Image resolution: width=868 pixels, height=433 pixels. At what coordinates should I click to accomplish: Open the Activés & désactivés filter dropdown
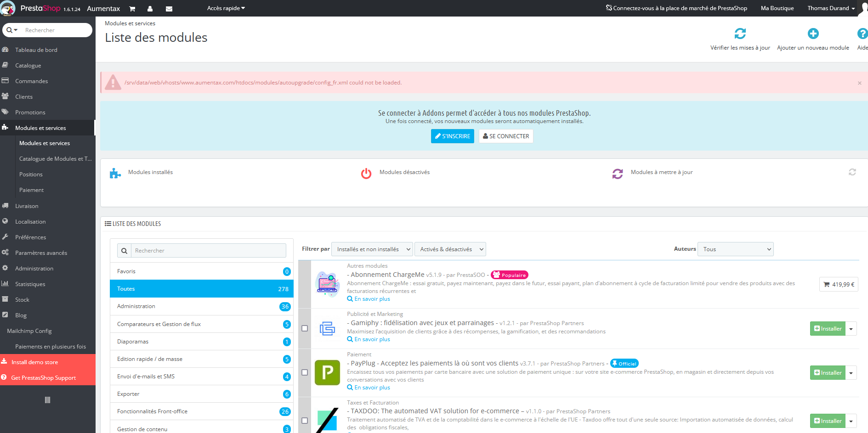coord(450,249)
